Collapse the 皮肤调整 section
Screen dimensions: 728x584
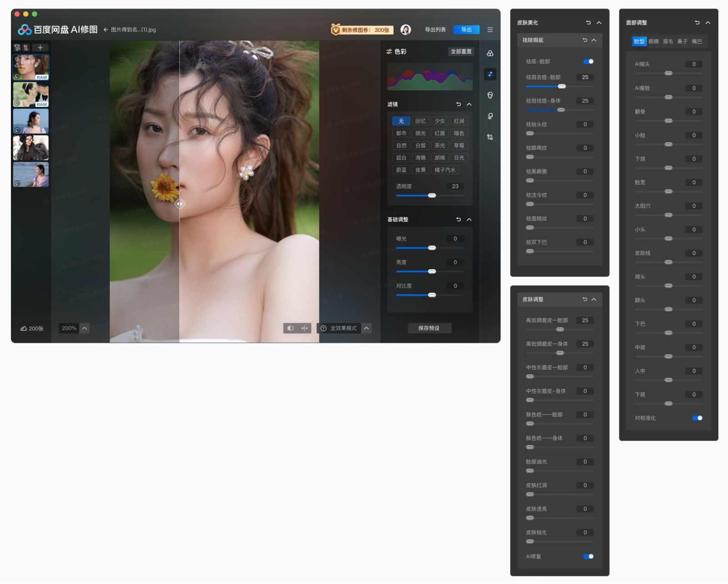coord(594,299)
